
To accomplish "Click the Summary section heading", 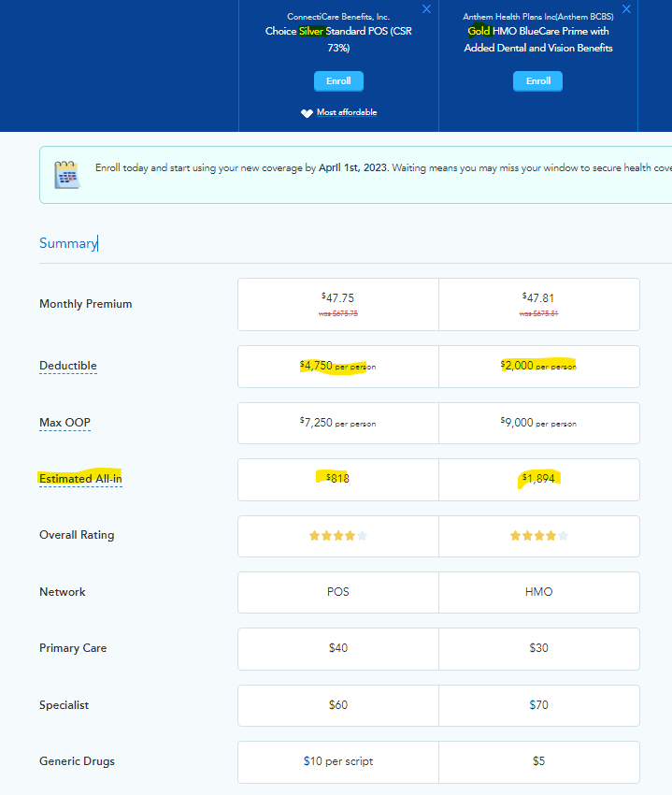I will pyautogui.click(x=68, y=243).
